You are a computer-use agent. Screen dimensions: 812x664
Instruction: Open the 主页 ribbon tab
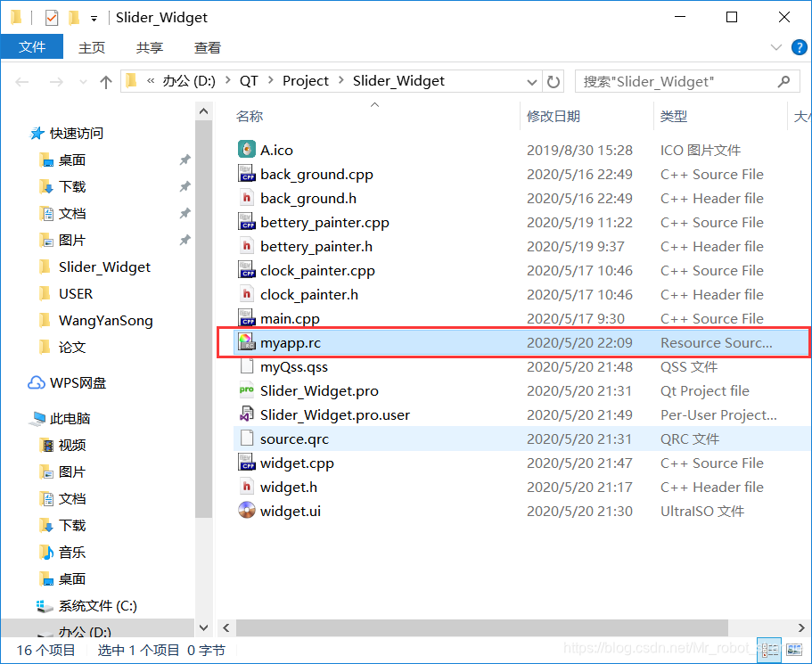(92, 47)
